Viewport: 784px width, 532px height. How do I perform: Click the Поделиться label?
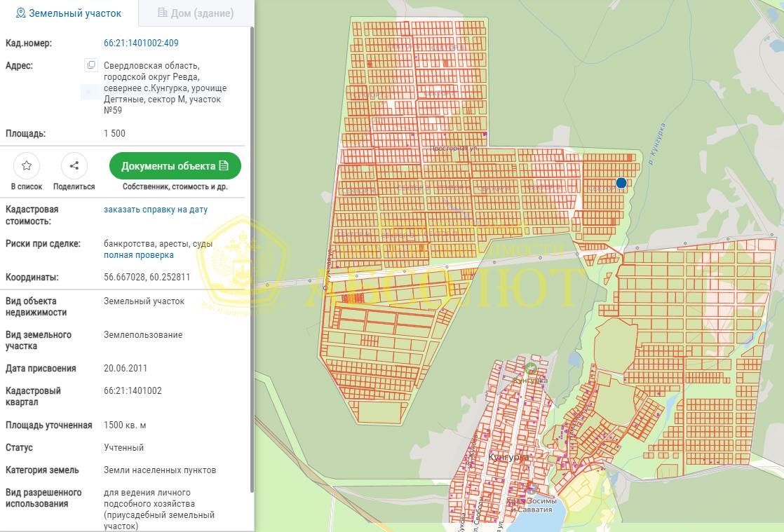click(x=74, y=186)
